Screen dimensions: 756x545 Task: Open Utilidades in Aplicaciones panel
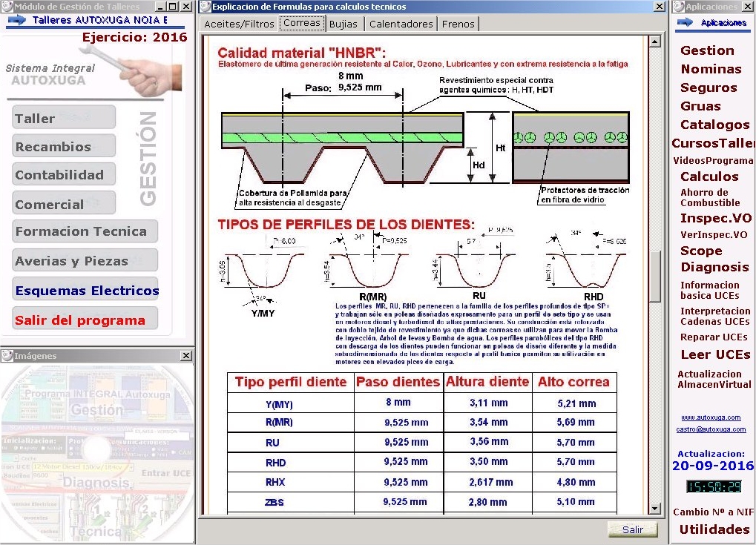click(714, 529)
